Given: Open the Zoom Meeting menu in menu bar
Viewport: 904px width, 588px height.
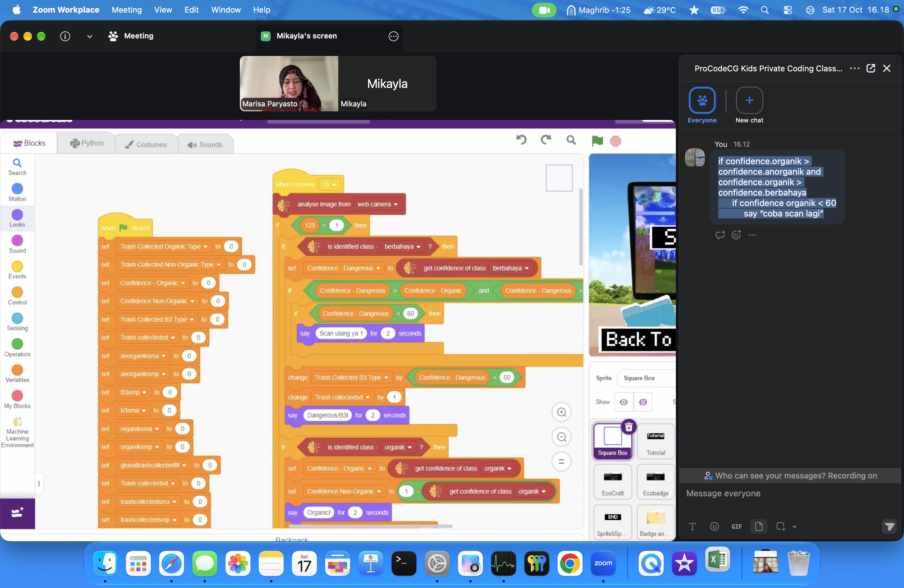Looking at the screenshot, I should [x=126, y=10].
